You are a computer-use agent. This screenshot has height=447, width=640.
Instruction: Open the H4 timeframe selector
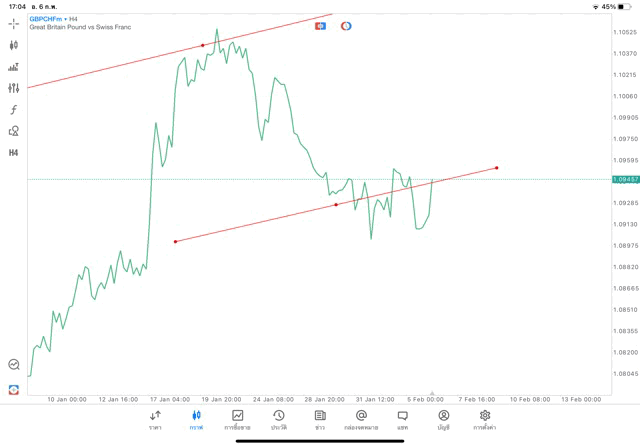[x=14, y=153]
